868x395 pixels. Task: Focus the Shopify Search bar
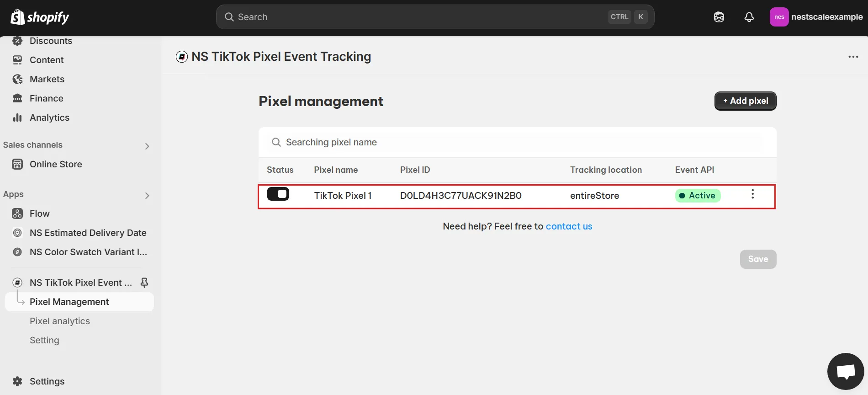(435, 17)
